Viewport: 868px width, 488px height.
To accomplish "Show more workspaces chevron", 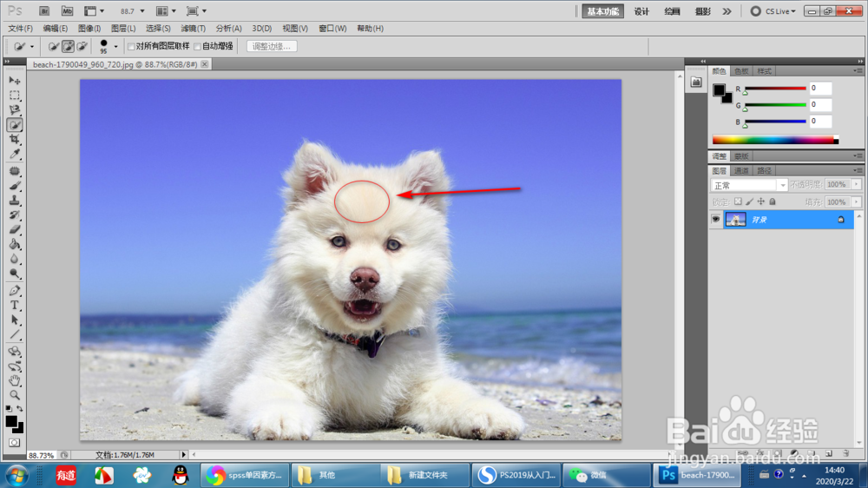I will click(x=727, y=11).
